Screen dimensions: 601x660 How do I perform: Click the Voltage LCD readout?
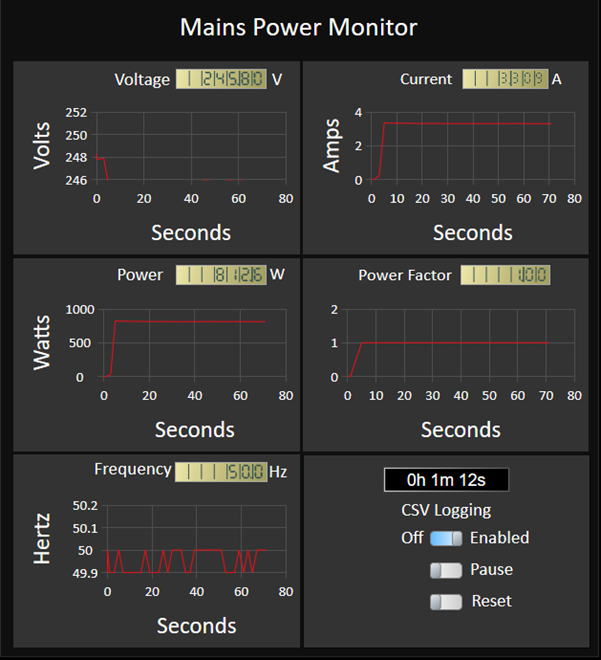click(x=221, y=79)
